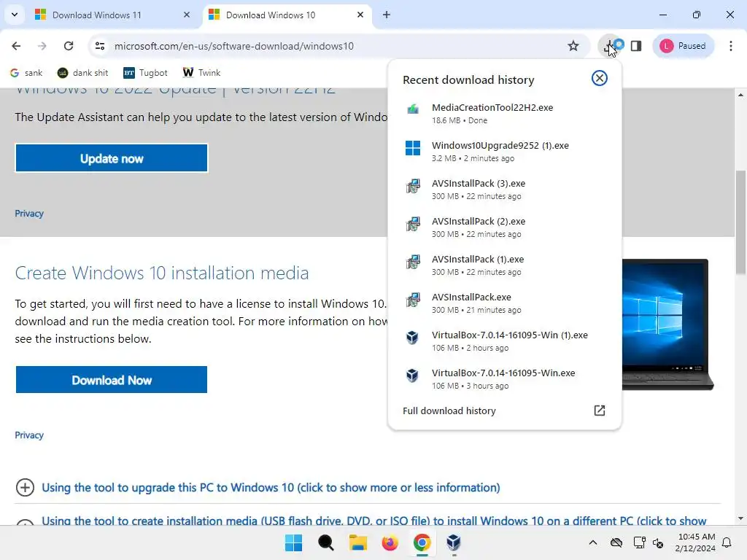Click the laptop image beside the page text
The height and width of the screenshot is (560, 747).
coord(667,324)
